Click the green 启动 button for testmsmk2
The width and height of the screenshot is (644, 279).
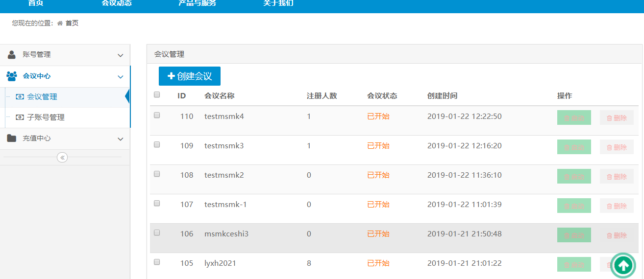pyautogui.click(x=574, y=177)
